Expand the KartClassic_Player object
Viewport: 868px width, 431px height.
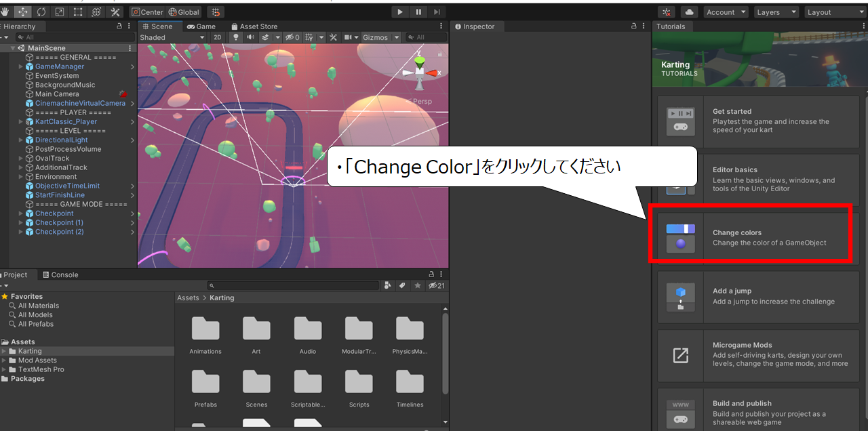[x=20, y=122]
